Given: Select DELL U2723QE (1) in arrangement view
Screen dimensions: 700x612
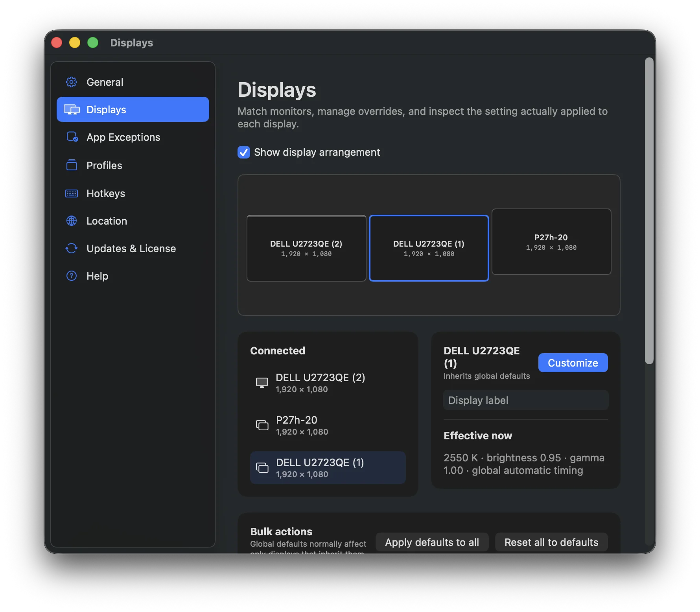Looking at the screenshot, I should 429,248.
